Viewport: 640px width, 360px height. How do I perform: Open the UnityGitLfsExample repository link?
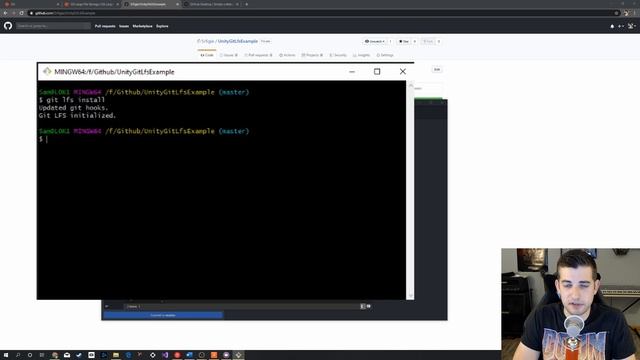coord(238,41)
